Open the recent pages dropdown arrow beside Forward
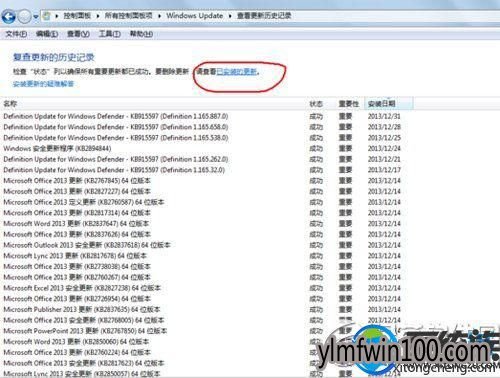Viewport: 500px width, 378px height. coord(36,17)
